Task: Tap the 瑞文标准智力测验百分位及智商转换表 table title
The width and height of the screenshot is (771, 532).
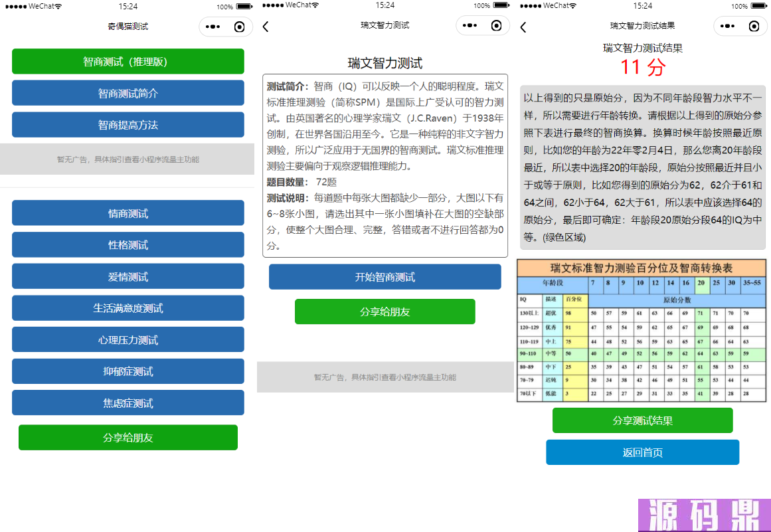Action: [x=642, y=268]
